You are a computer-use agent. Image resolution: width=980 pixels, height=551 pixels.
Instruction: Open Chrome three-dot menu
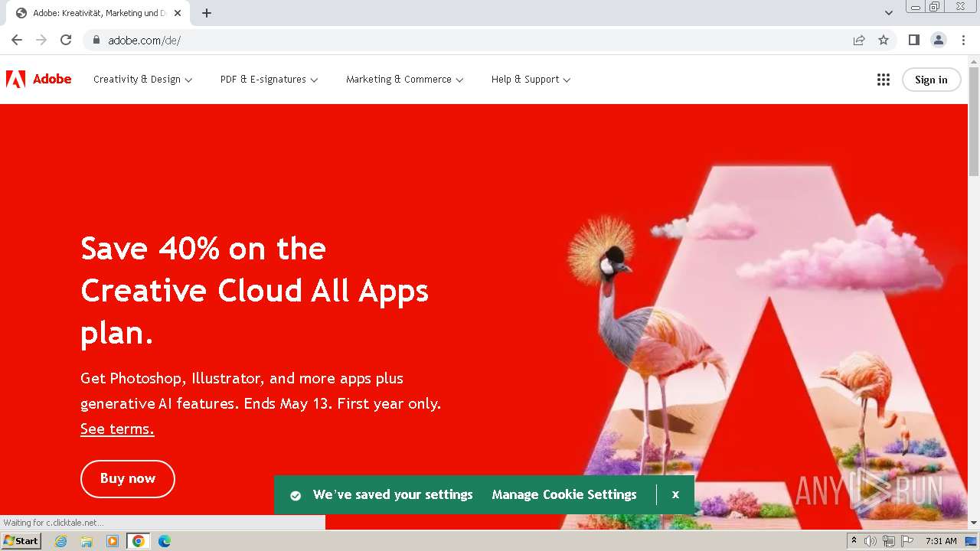pyautogui.click(x=963, y=40)
